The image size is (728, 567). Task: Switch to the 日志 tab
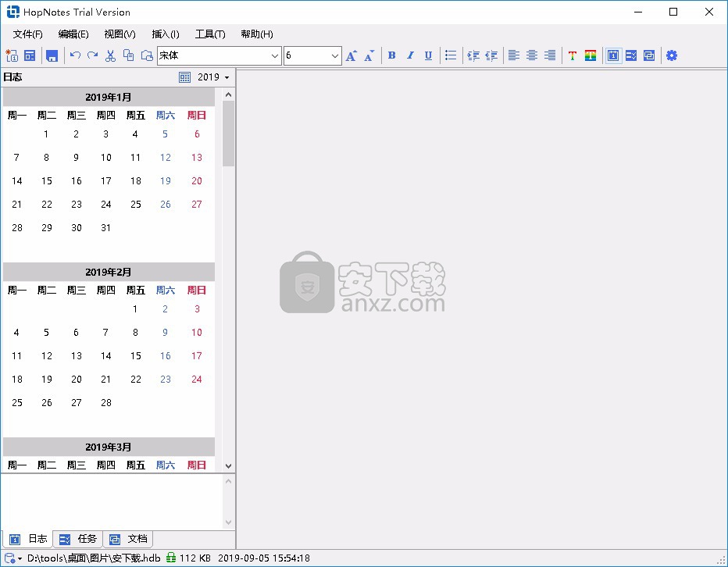pos(28,539)
